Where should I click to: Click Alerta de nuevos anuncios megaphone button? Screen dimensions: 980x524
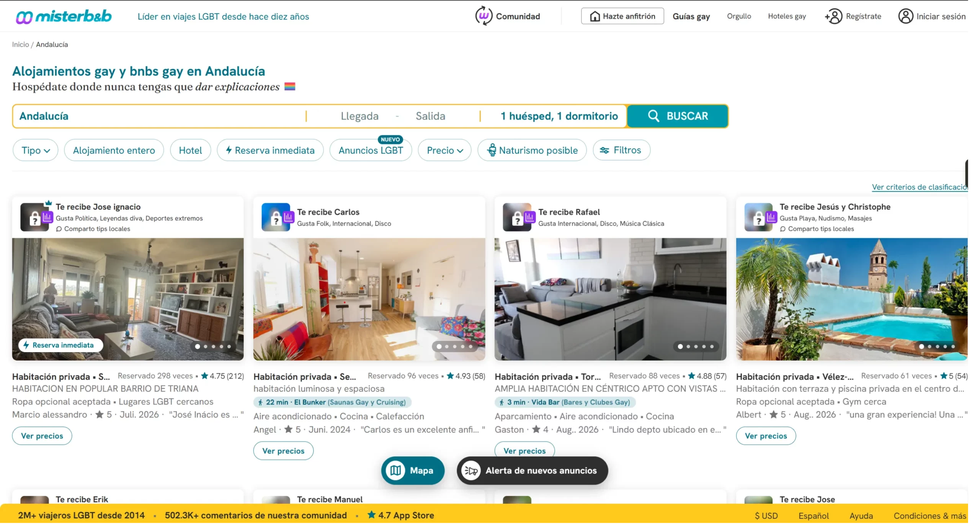coord(532,470)
